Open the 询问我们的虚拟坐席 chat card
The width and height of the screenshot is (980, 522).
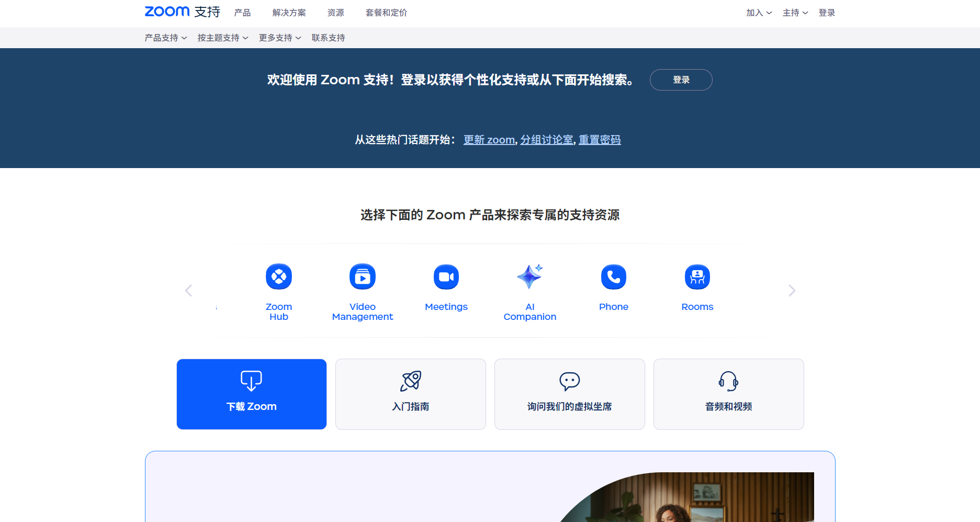(569, 394)
